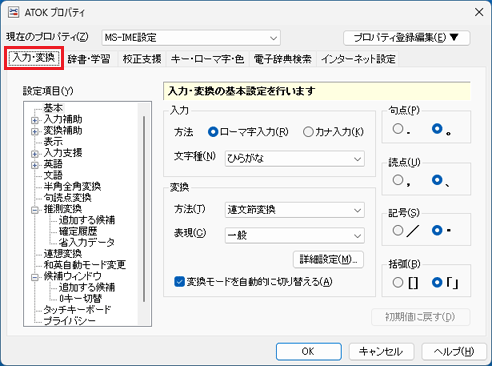
Task: Collapse the 候補ウィンドウ tree node
Action: click(x=35, y=277)
